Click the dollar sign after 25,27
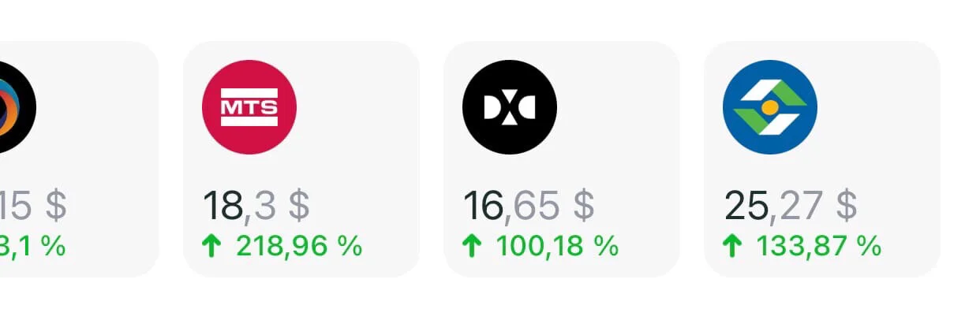Screen dimensions: 980x309 point(847,206)
